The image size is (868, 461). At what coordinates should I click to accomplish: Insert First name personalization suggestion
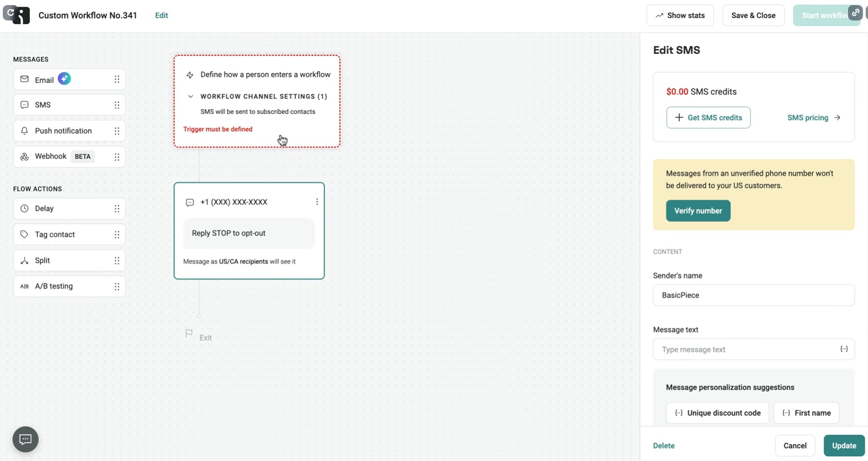click(x=806, y=413)
